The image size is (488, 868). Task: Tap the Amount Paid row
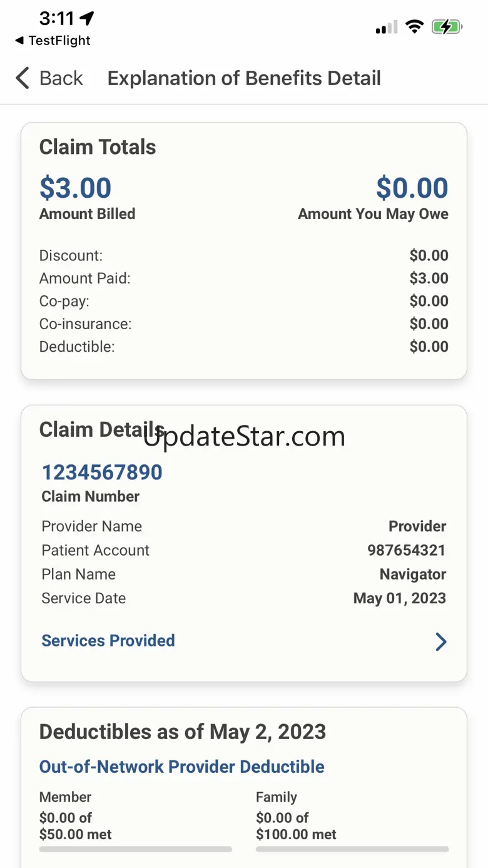pyautogui.click(x=244, y=278)
